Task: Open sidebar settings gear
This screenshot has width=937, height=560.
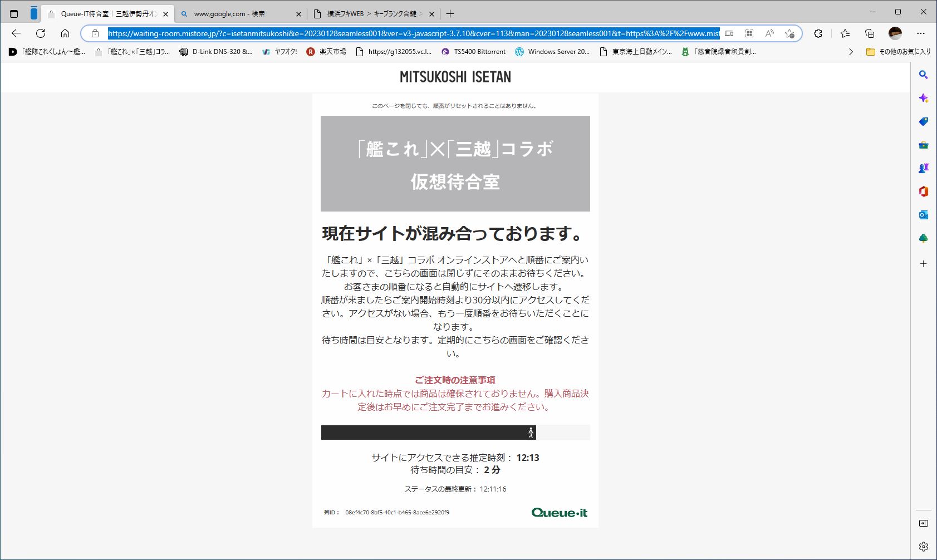Action: (924, 546)
